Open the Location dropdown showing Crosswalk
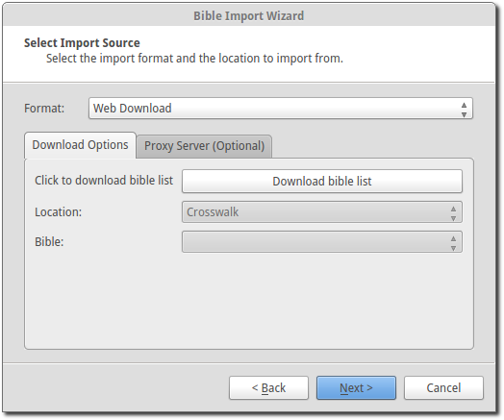The width and height of the screenshot is (504, 420). [x=322, y=212]
